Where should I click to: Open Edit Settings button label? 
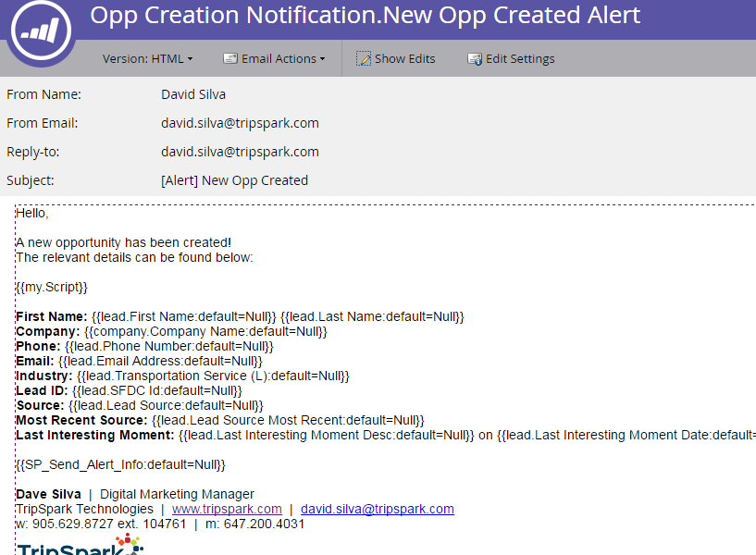[520, 59]
